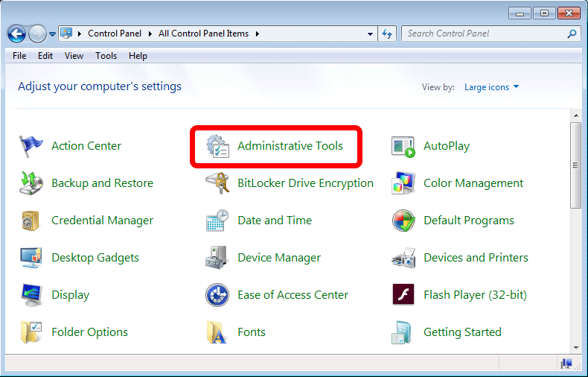This screenshot has width=588, height=377.
Task: Open the View menu
Action: pos(74,56)
